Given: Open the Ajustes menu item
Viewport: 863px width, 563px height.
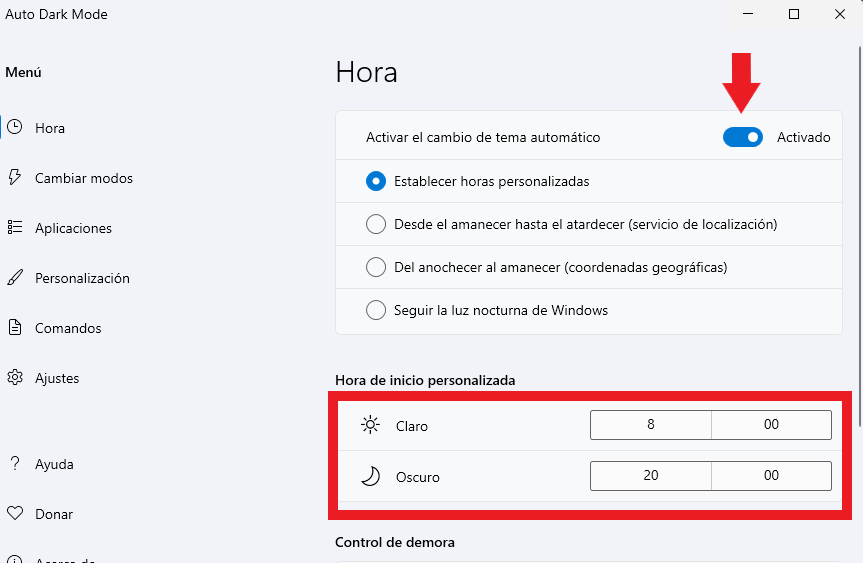Looking at the screenshot, I should (57, 378).
